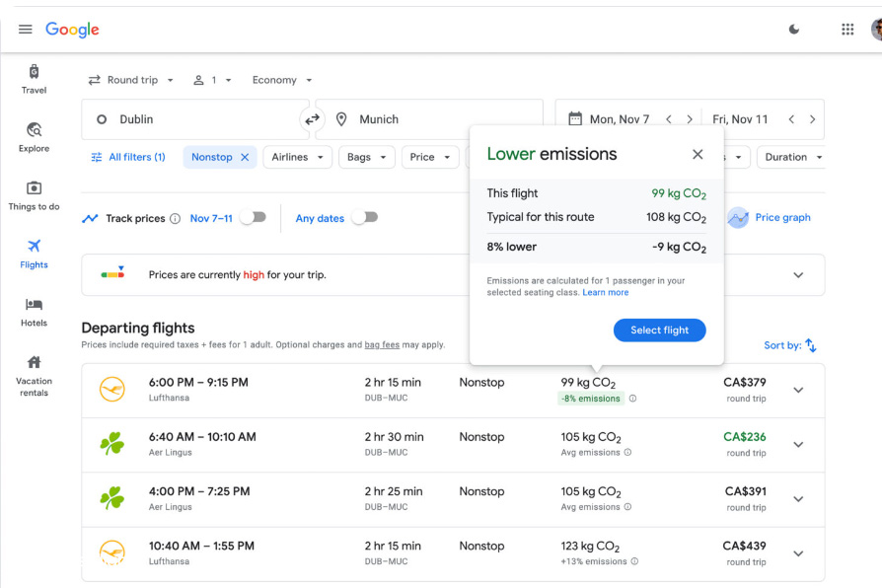
Task: Toggle price tracking for Nov 7–11
Action: [x=254, y=217]
